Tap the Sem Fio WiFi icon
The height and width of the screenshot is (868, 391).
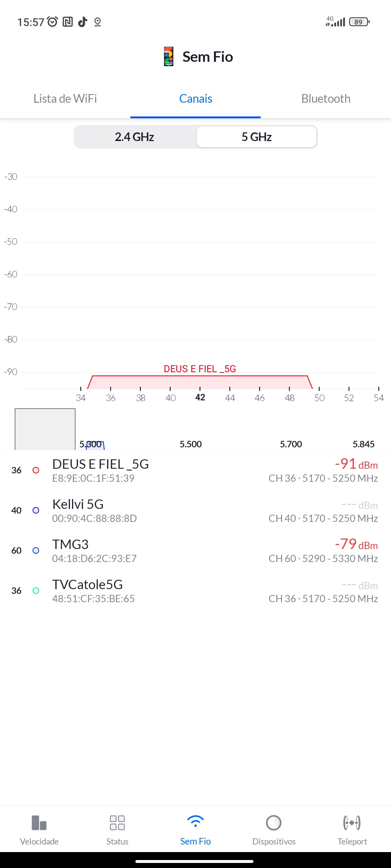click(x=195, y=822)
